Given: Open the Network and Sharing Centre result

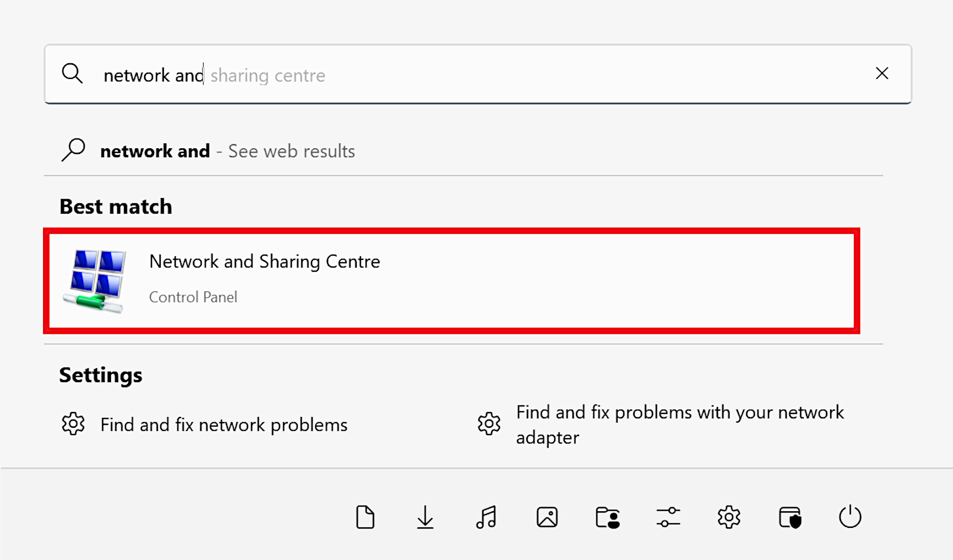Looking at the screenshot, I should [x=264, y=262].
